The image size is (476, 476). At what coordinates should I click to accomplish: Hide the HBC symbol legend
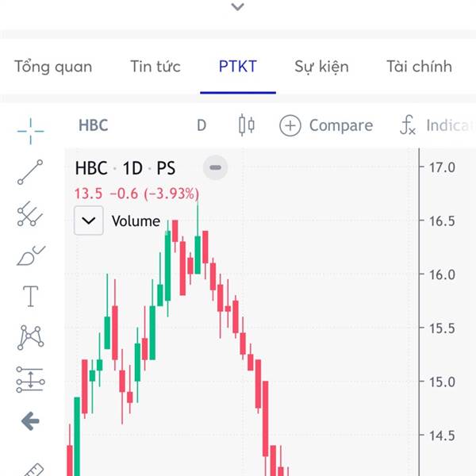coord(215,167)
